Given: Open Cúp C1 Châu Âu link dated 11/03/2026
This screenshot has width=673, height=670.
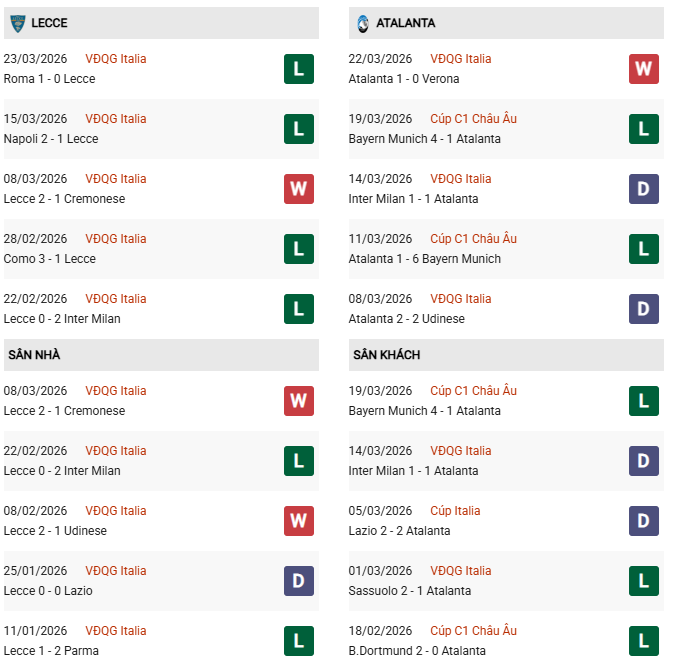Looking at the screenshot, I should coord(473,239).
